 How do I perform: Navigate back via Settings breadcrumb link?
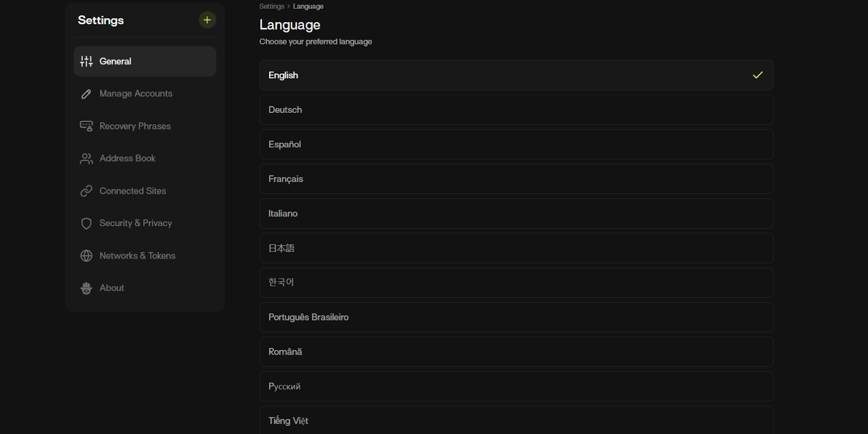coord(271,7)
